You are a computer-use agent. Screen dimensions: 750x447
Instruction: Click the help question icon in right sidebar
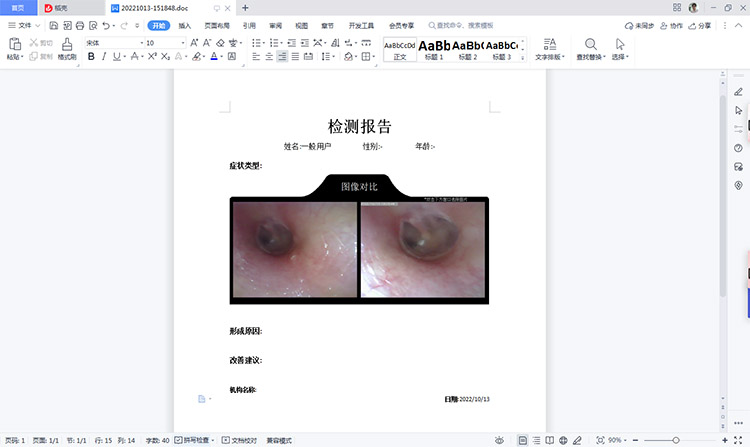pos(739,148)
